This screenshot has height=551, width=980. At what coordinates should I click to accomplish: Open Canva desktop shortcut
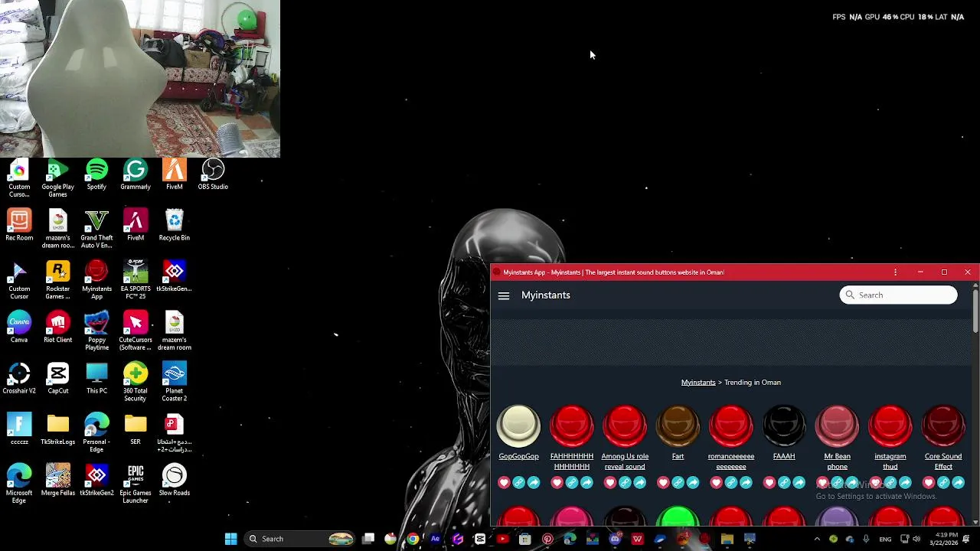point(19,328)
